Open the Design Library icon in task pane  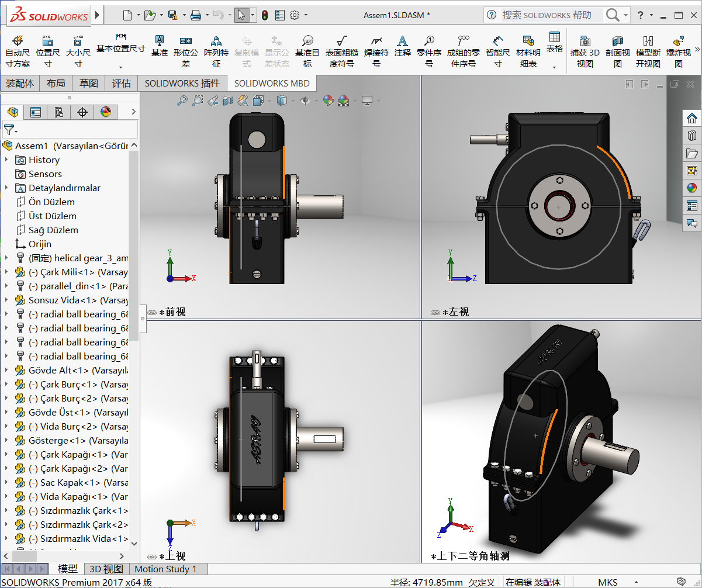692,136
